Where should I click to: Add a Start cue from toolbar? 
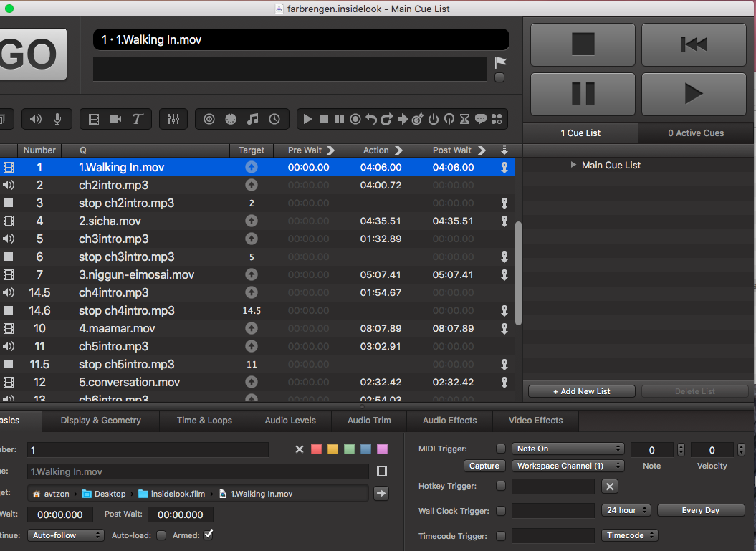tap(307, 119)
